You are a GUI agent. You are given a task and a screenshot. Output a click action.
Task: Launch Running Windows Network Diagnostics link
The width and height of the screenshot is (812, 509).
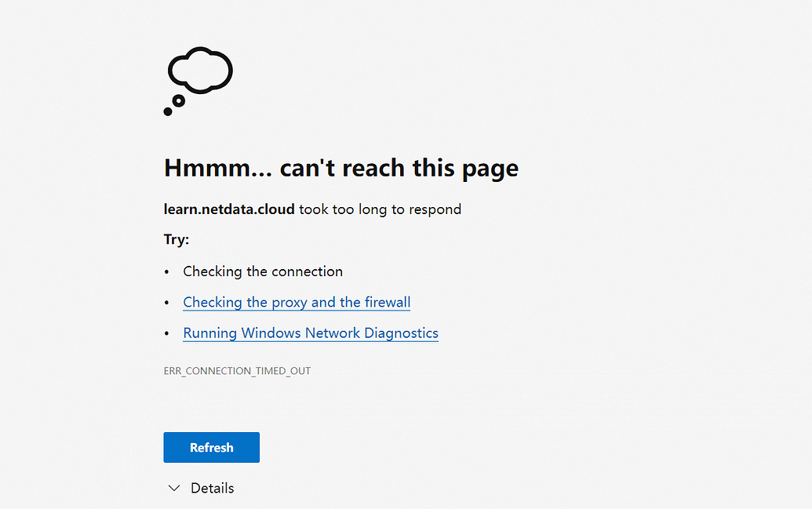tap(311, 333)
